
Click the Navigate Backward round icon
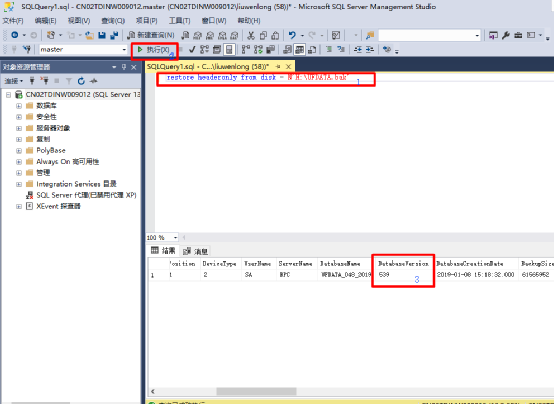pyautogui.click(x=15, y=35)
